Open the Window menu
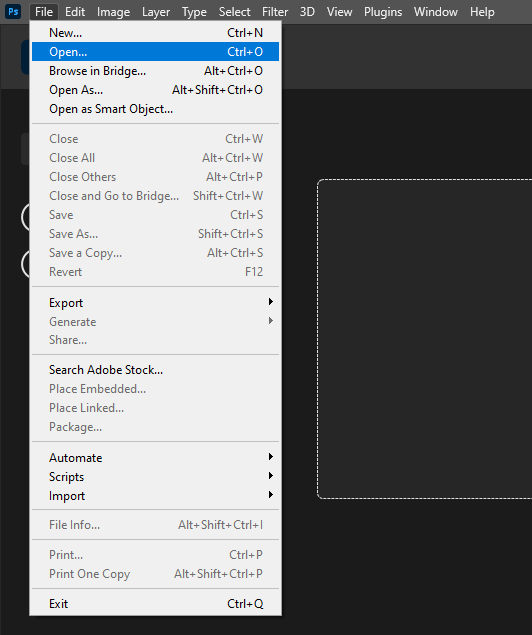This screenshot has height=635, width=532. click(436, 12)
